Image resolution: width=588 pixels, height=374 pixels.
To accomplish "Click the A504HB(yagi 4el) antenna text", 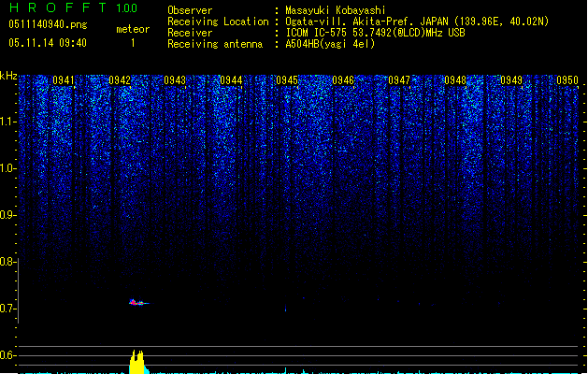I will point(330,44).
